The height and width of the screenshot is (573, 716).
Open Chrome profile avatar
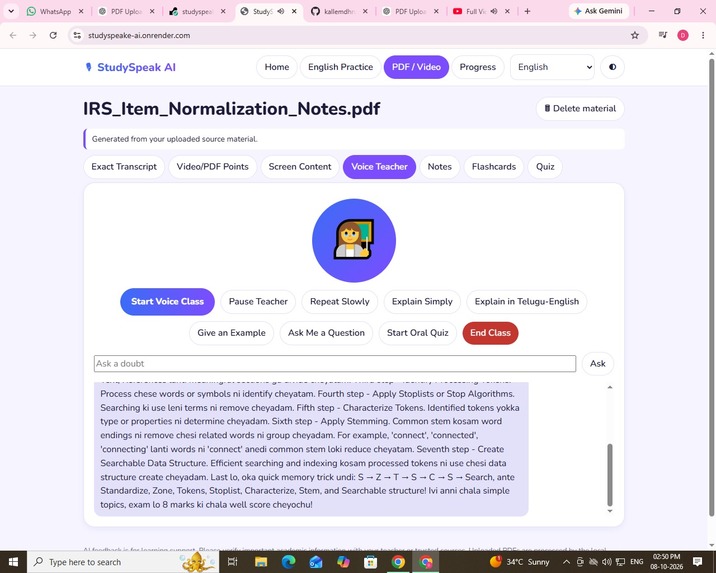(x=683, y=35)
